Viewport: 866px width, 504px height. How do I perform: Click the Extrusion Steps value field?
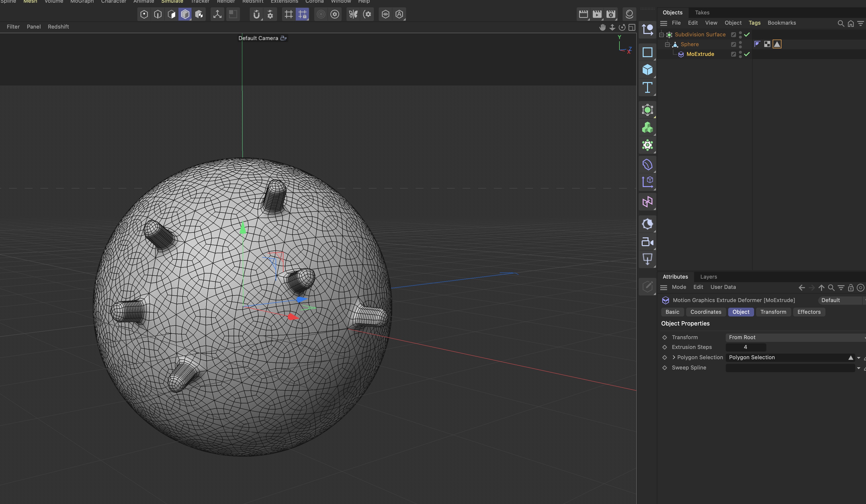coord(745,347)
